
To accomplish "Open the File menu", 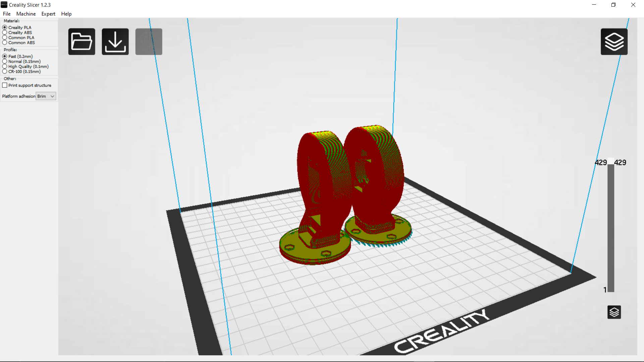I will click(6, 14).
